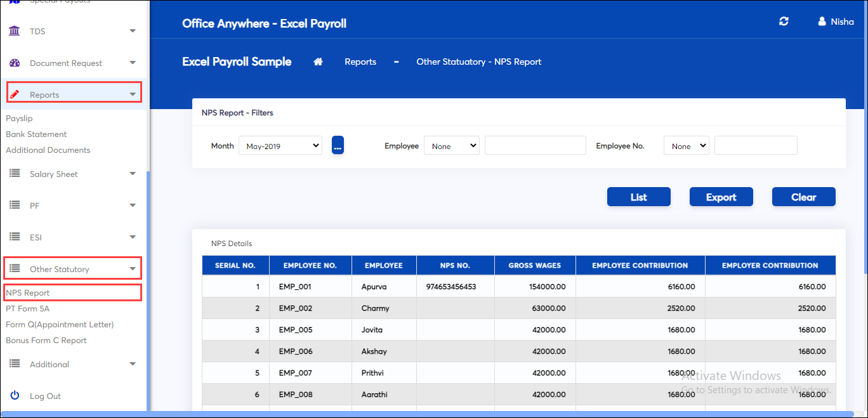Screen dimensions: 868x418
Task: Click the NPS NO. column header
Action: coord(455,265)
